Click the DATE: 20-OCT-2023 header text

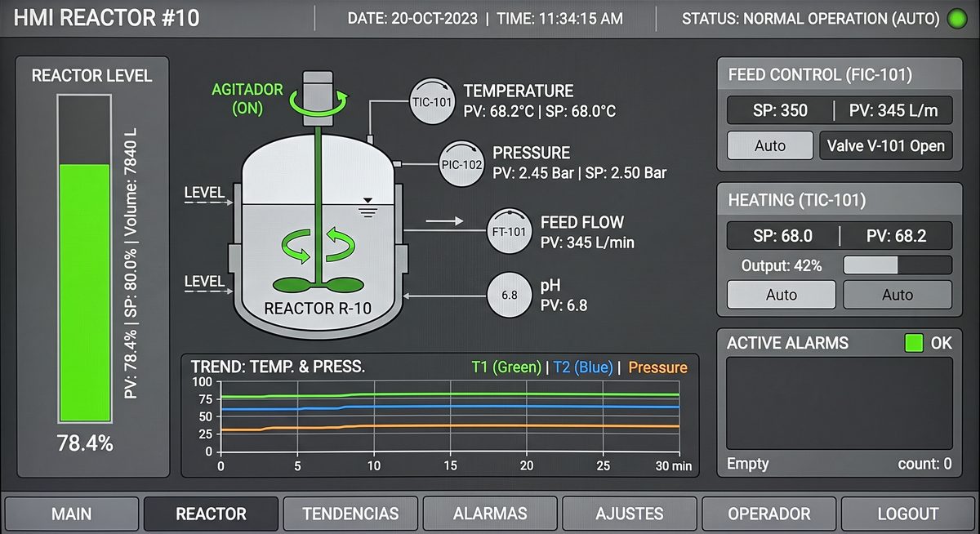pos(412,18)
